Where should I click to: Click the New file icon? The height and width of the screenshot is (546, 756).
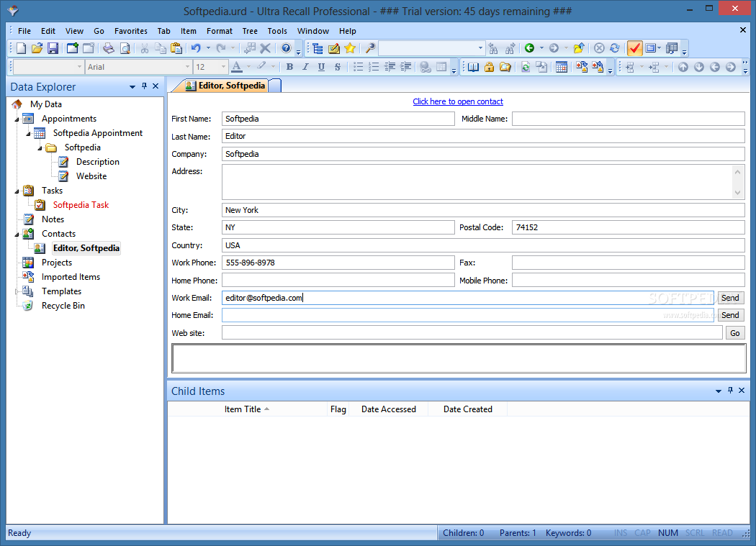(x=21, y=48)
